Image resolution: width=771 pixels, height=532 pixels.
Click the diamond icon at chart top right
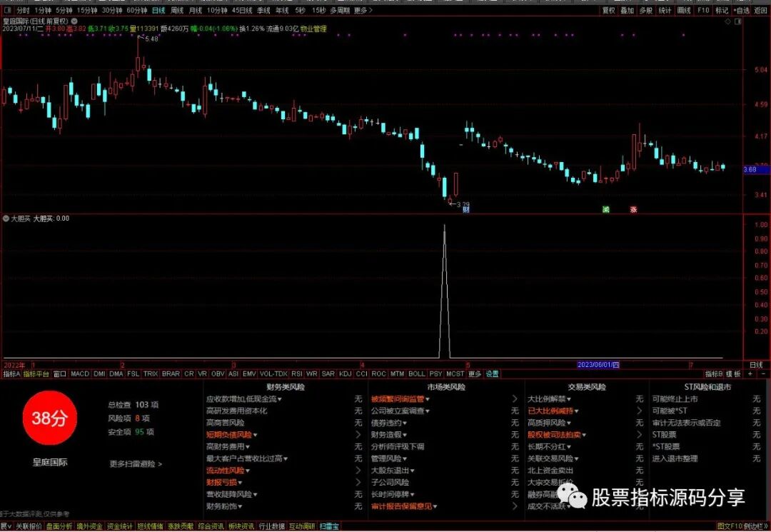tap(728, 21)
